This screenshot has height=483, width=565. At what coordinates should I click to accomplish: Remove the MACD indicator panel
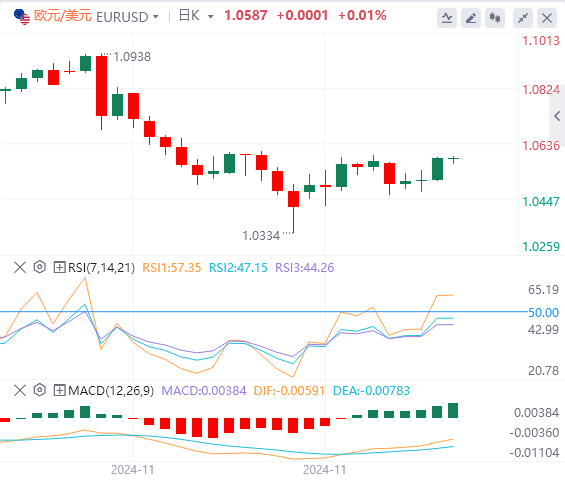20,390
